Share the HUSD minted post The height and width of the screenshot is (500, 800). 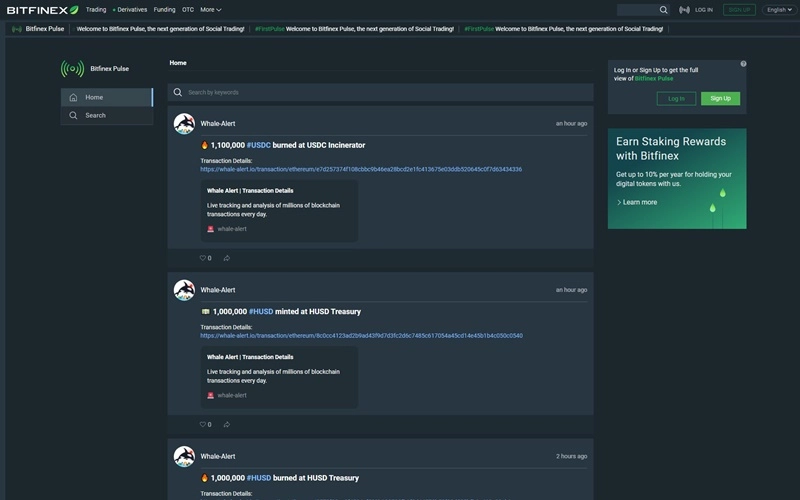[x=227, y=424]
